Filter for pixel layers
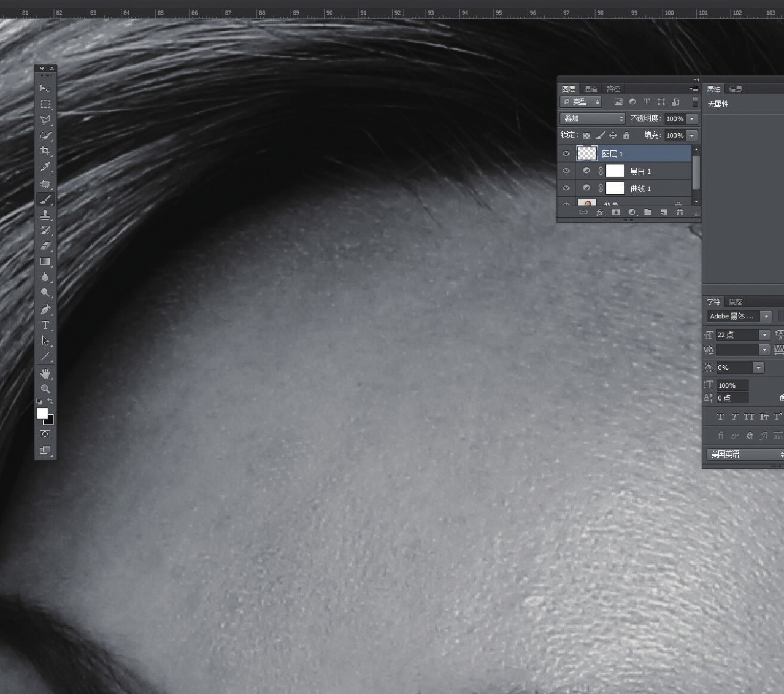This screenshot has height=694, width=784. 618,102
